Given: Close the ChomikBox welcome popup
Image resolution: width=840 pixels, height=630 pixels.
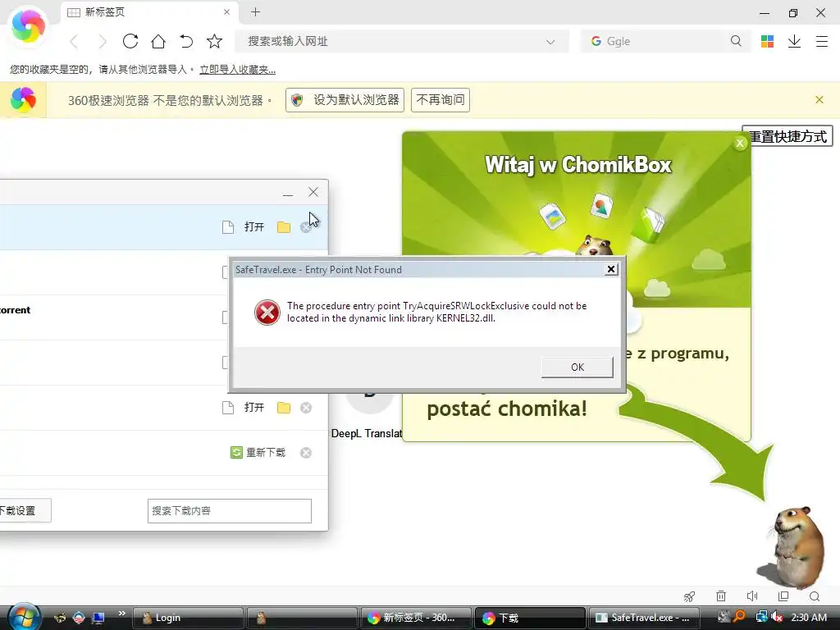Looking at the screenshot, I should pyautogui.click(x=740, y=143).
